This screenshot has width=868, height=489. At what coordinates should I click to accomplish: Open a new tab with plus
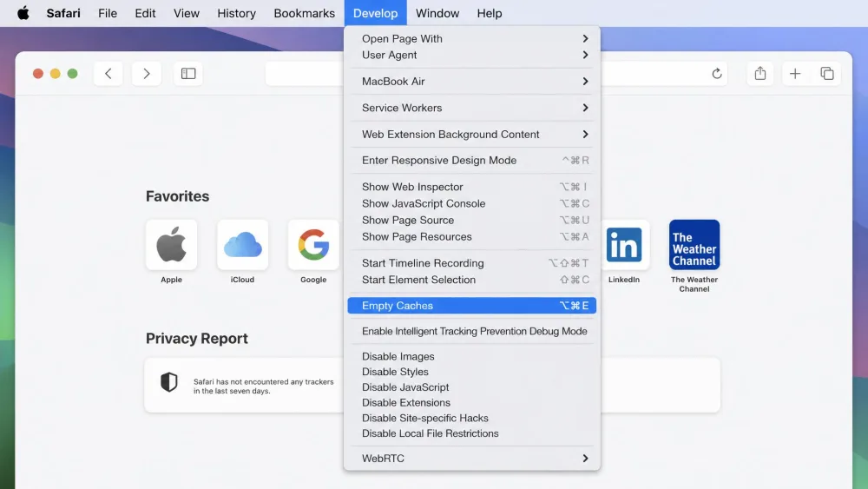click(x=795, y=74)
